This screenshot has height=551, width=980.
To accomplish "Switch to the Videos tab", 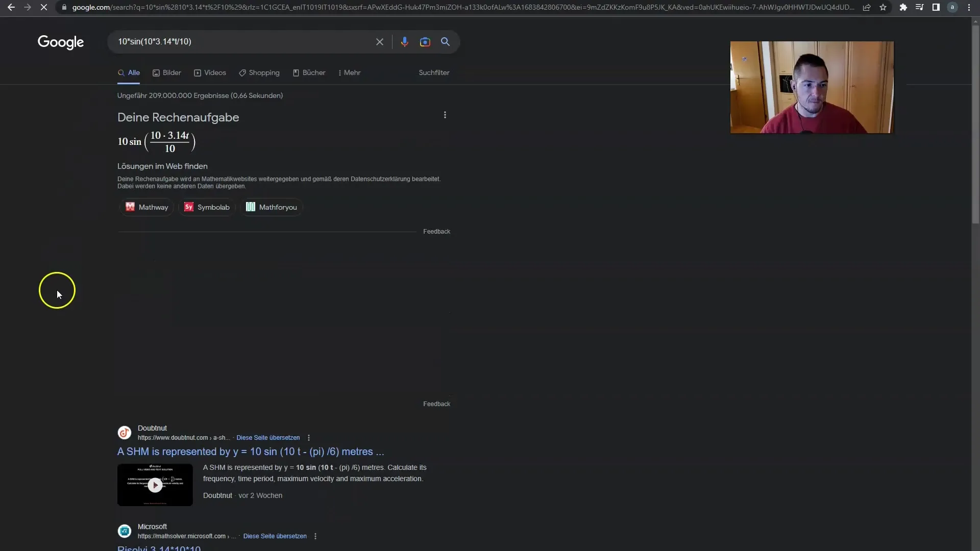I will [210, 73].
